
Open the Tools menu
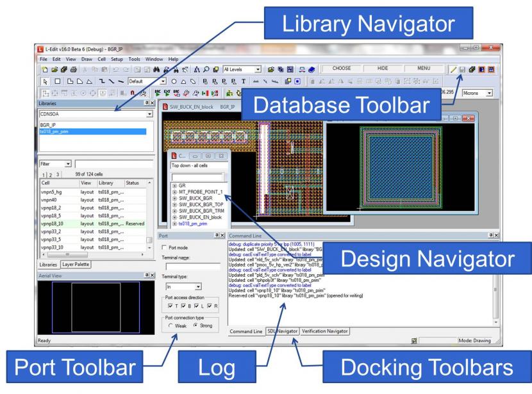coord(134,59)
